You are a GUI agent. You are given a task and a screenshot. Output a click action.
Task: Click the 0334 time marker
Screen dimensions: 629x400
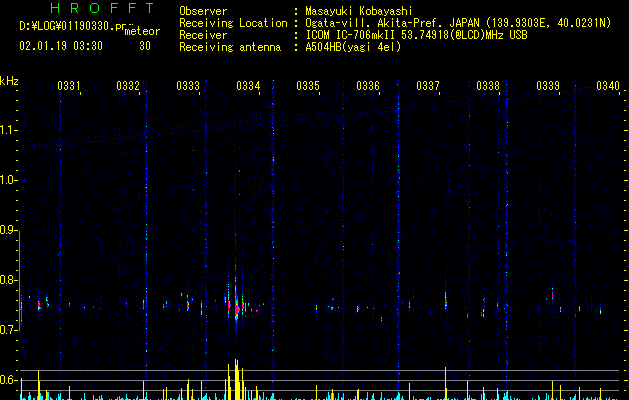pos(248,86)
